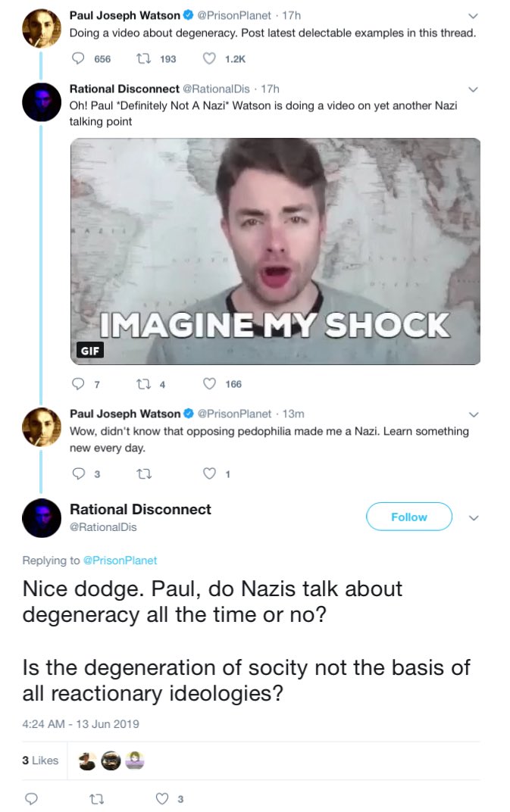Image resolution: width=510 pixels, height=812 pixels.
Task: Follow Rational Disconnect
Action: [409, 517]
